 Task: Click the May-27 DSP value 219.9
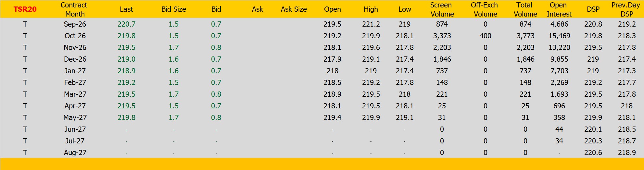[x=593, y=118]
